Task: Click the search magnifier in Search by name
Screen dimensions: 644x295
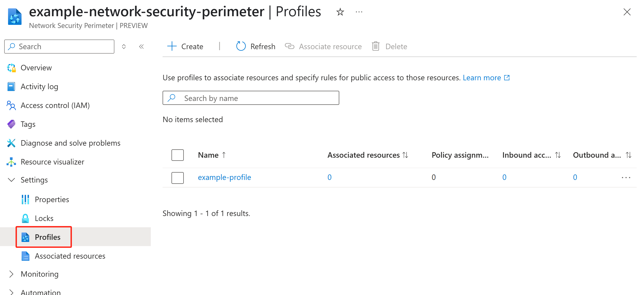Action: click(172, 98)
